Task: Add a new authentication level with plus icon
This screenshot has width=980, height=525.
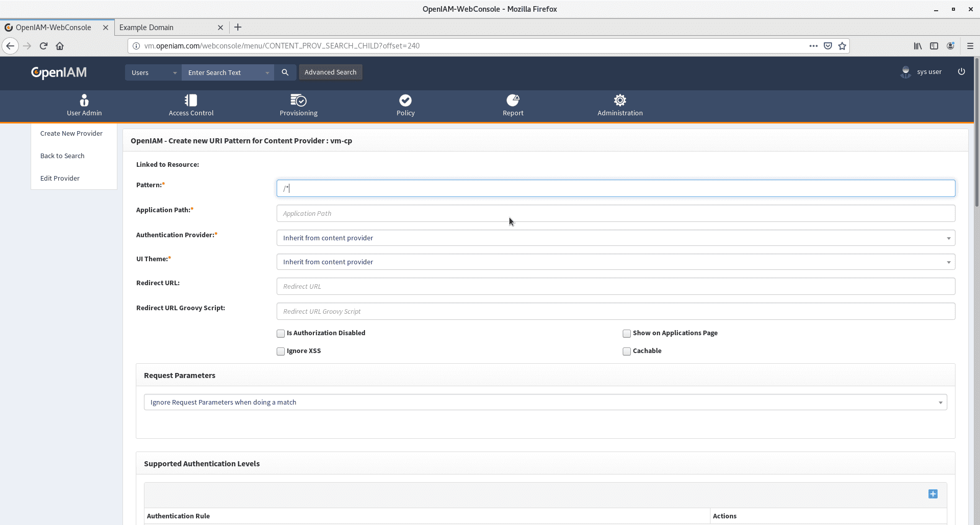Action: (933, 494)
